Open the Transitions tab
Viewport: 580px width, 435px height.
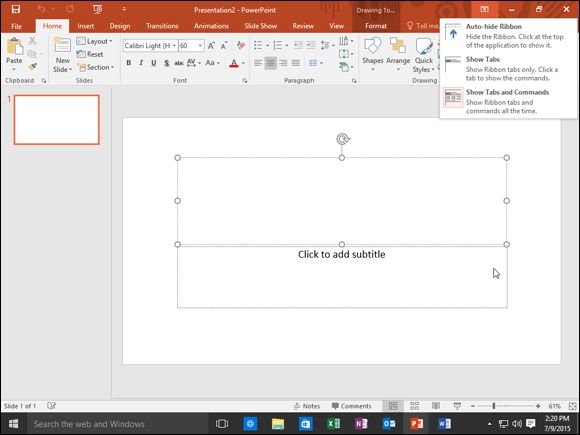162,26
